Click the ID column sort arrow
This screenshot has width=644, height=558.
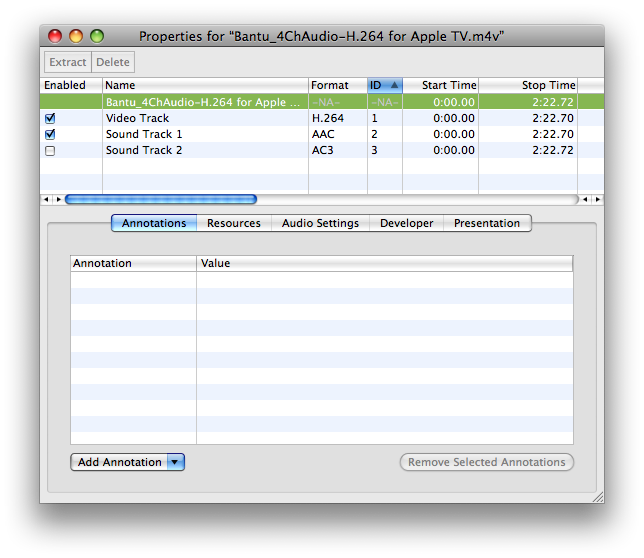(x=394, y=85)
